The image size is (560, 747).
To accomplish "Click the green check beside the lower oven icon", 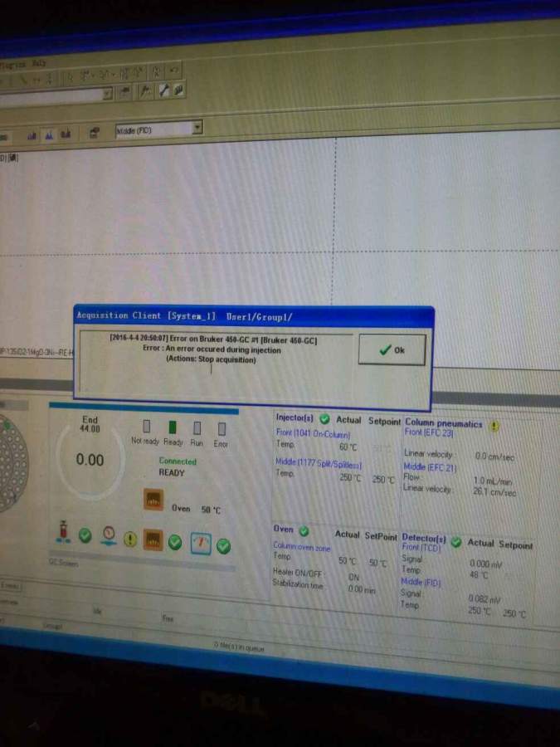I will [x=175, y=542].
